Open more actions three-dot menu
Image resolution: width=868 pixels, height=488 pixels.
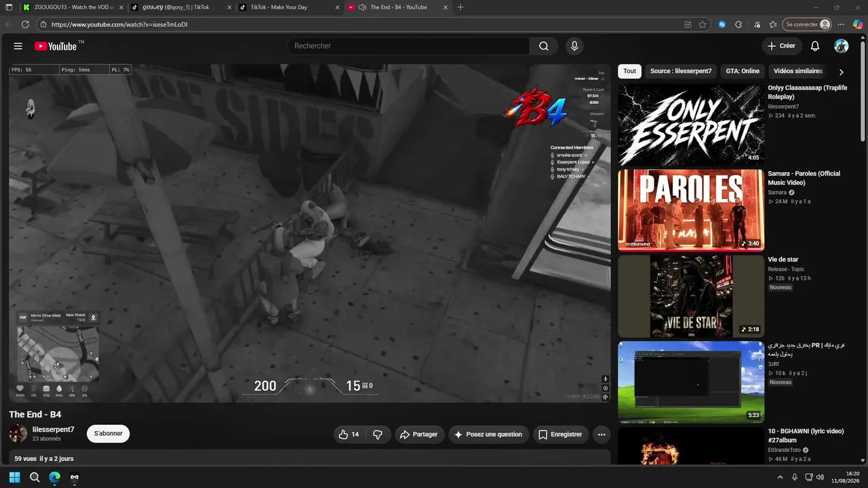tap(601, 434)
